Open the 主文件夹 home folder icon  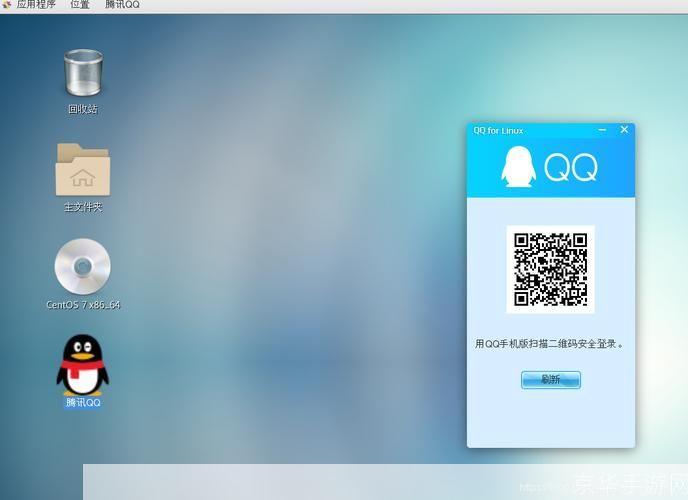click(83, 169)
